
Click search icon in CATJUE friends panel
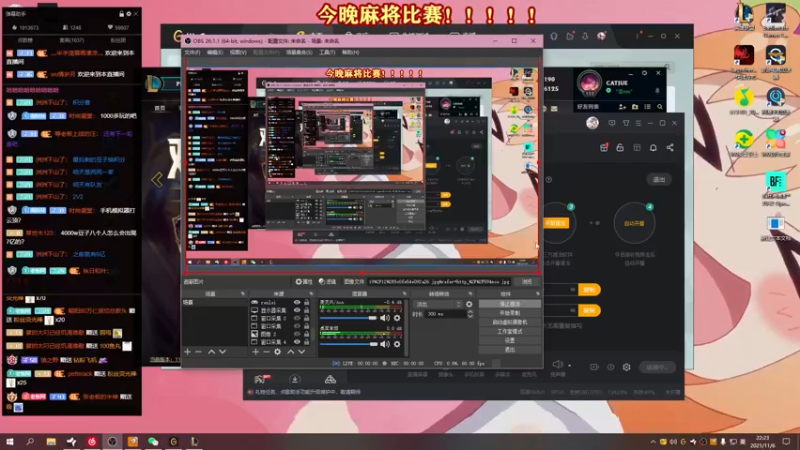tap(660, 107)
